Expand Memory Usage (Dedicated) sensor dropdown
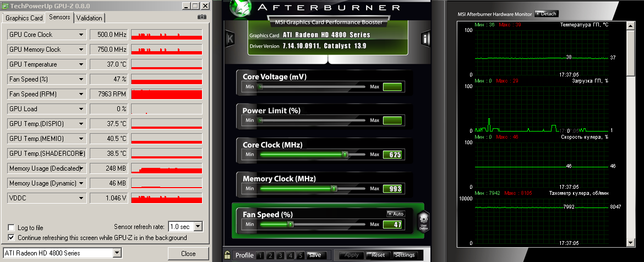The image size is (644, 262). (x=81, y=168)
